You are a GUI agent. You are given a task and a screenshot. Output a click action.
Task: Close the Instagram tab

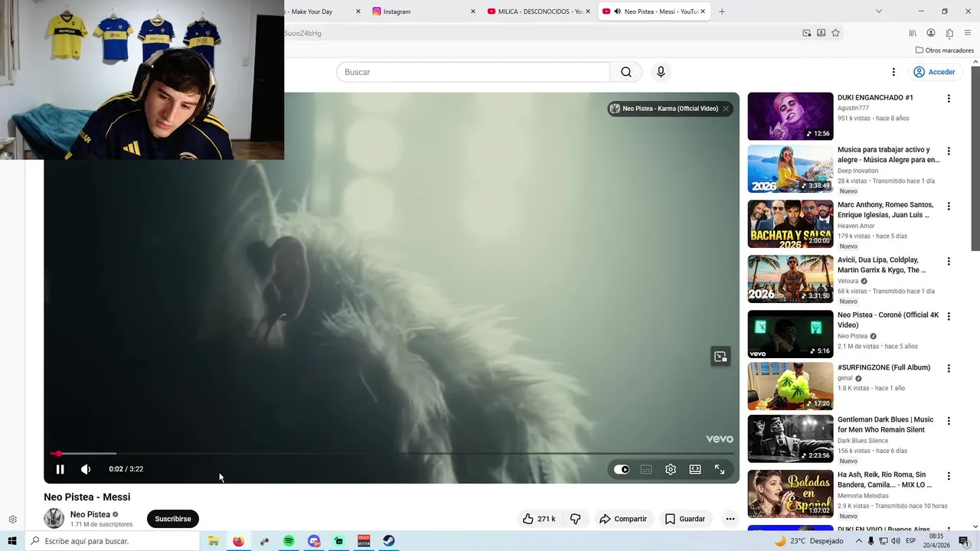click(x=472, y=11)
